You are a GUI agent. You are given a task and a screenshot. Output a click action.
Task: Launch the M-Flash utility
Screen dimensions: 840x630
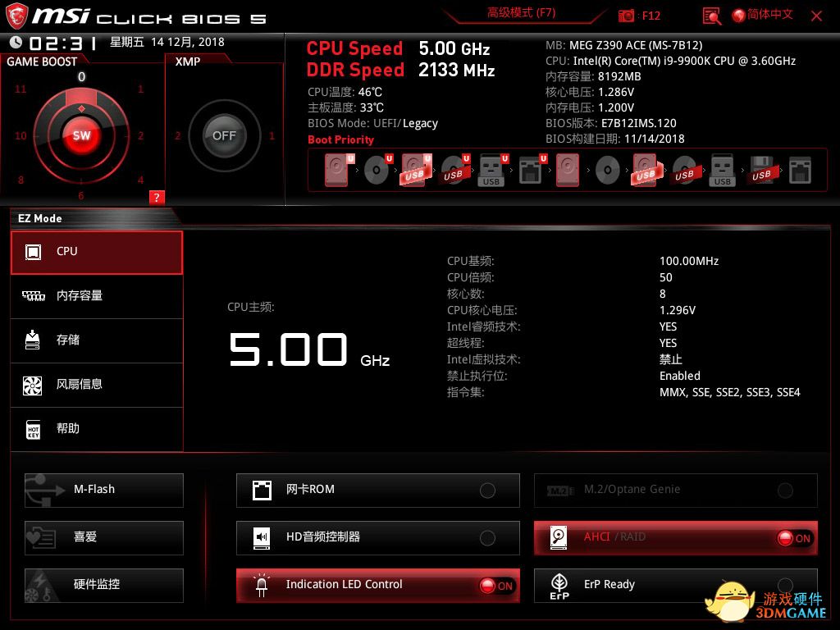click(x=104, y=491)
